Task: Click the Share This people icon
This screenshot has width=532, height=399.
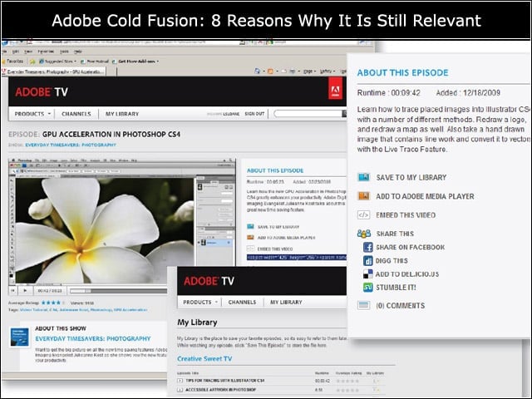Action: [x=364, y=234]
